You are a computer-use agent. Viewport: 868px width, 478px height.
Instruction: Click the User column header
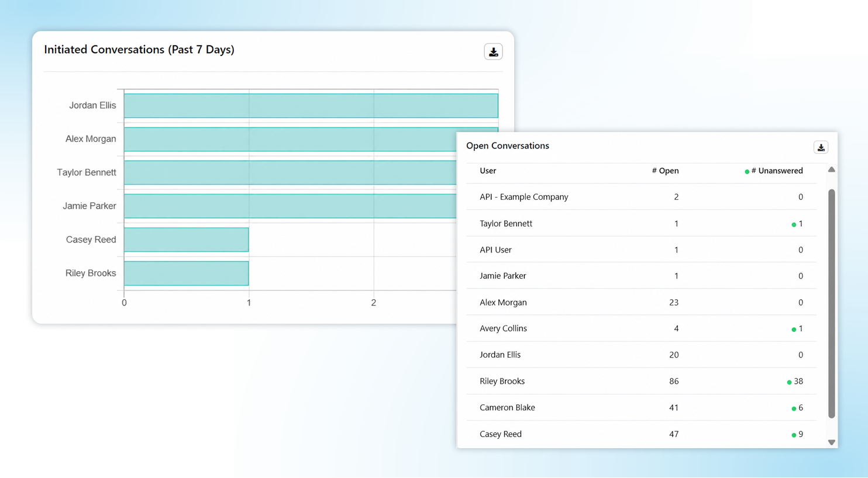[x=488, y=171]
